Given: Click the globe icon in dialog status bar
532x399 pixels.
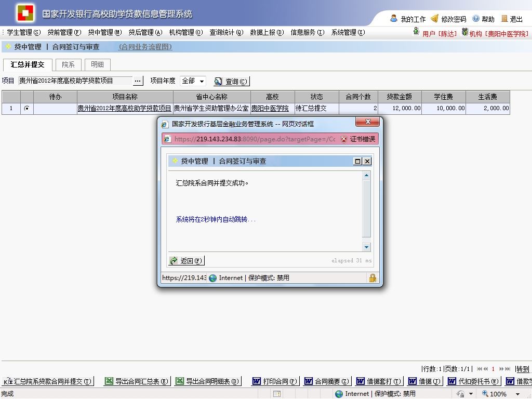Looking at the screenshot, I should pos(212,278).
